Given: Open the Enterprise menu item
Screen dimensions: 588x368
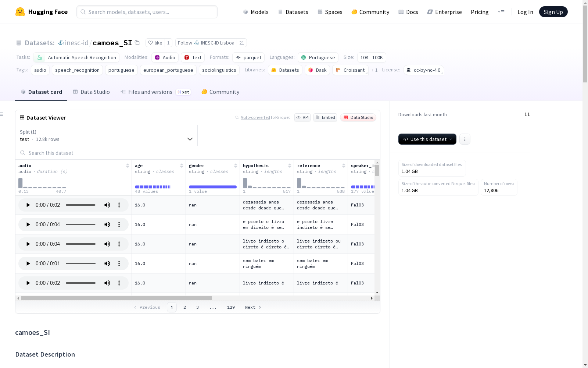Looking at the screenshot, I should pos(444,12).
